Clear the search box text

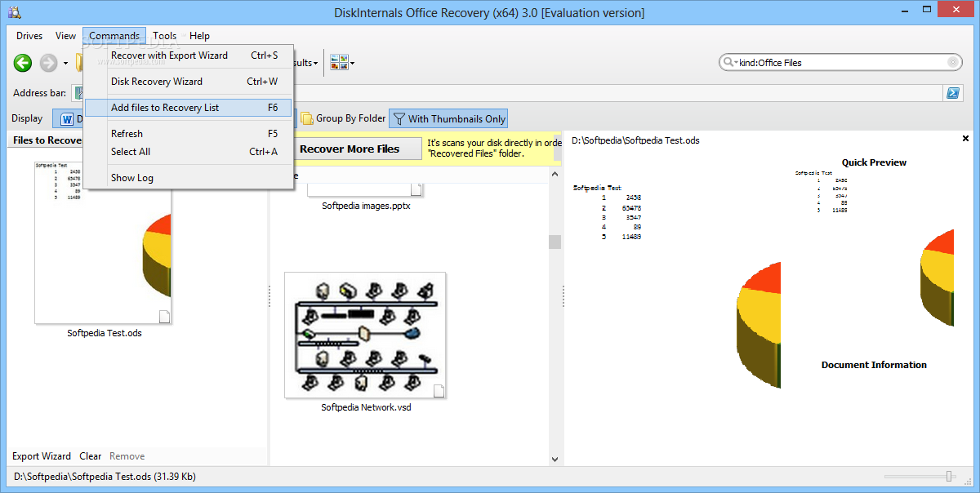(953, 62)
